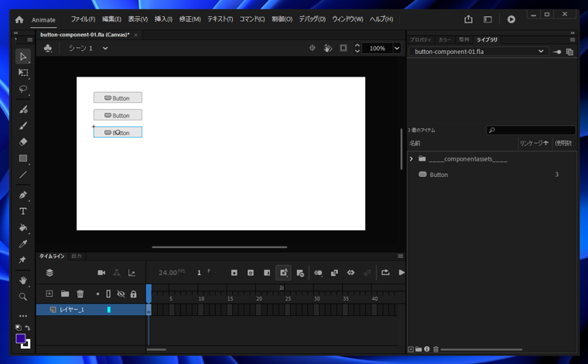The height and width of the screenshot is (364, 588).
Task: Select the Rectangle tool
Action: pos(23,158)
